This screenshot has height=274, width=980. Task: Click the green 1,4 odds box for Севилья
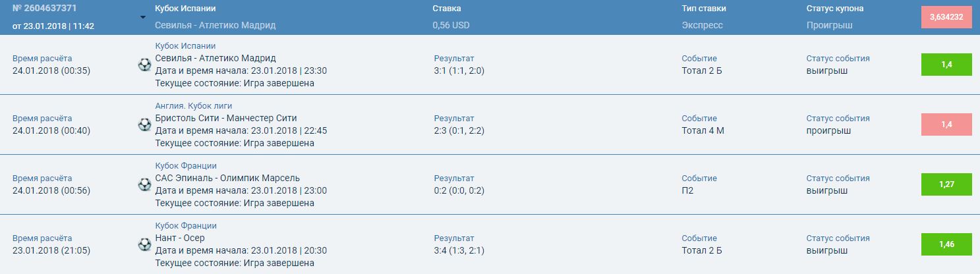(x=946, y=65)
